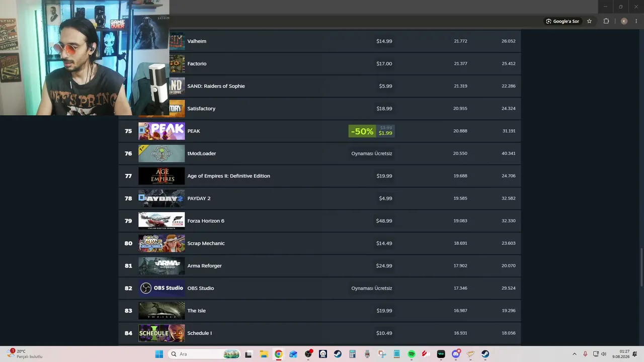Click Arma Reforger's price $24.99

384,266
